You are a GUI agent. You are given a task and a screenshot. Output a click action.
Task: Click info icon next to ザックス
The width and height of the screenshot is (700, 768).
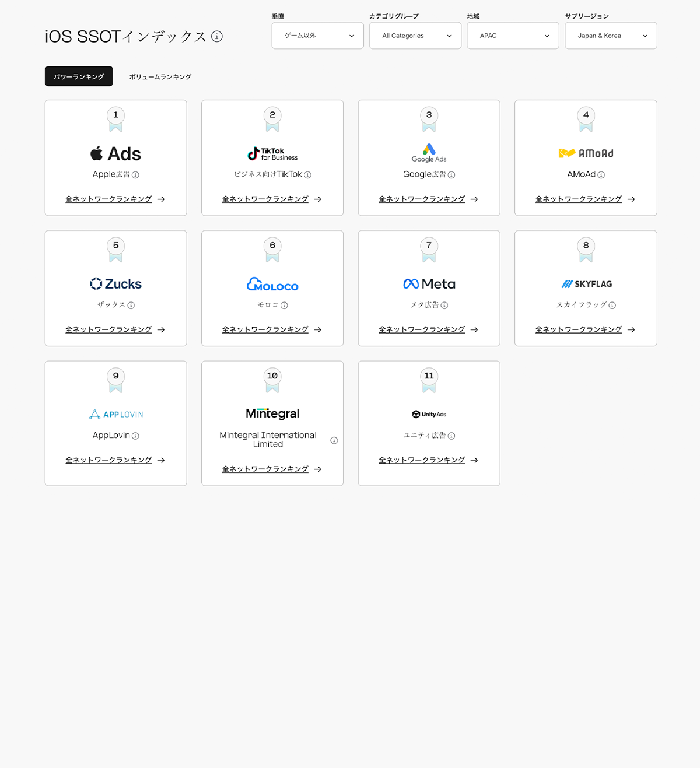131,306
